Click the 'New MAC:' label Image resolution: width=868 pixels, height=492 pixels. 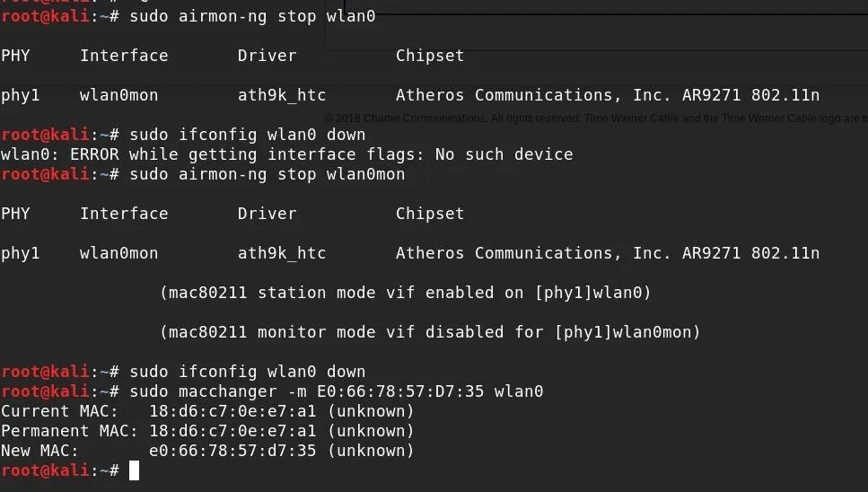[39, 451]
